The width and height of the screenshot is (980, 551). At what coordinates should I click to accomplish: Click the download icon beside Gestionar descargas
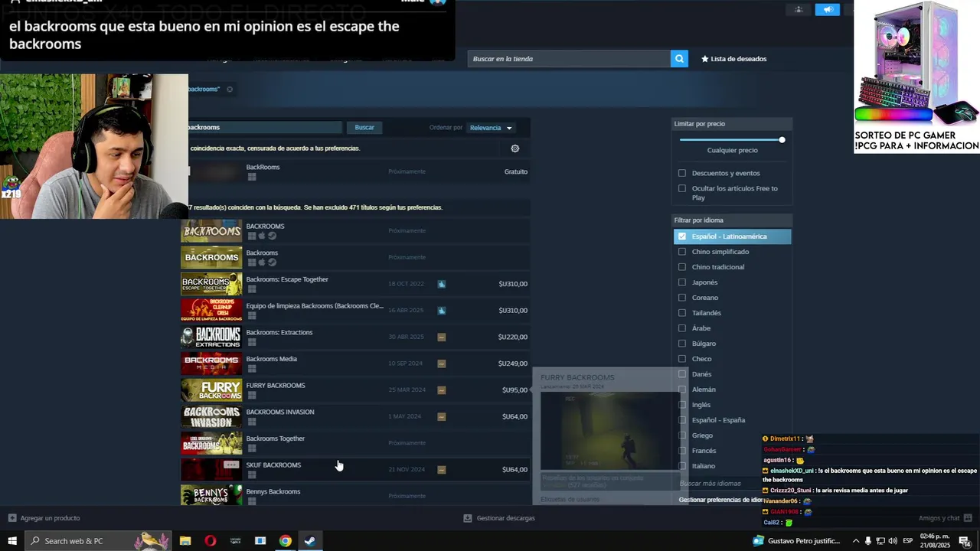pyautogui.click(x=468, y=518)
